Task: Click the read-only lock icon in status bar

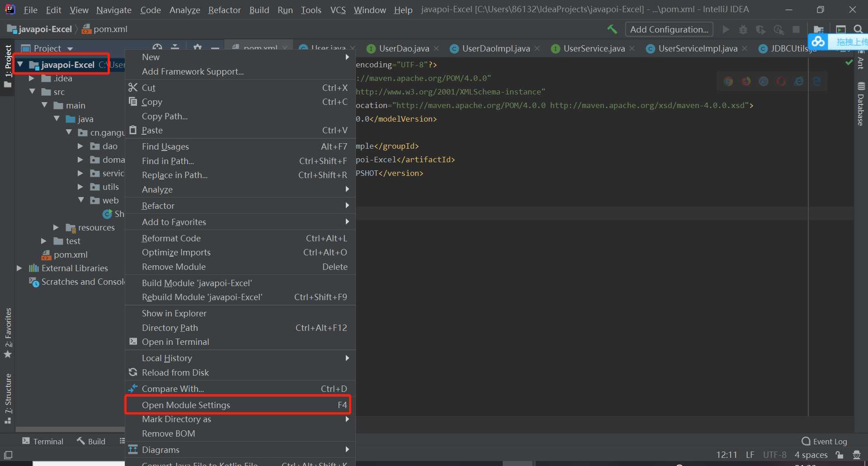Action: (840, 455)
